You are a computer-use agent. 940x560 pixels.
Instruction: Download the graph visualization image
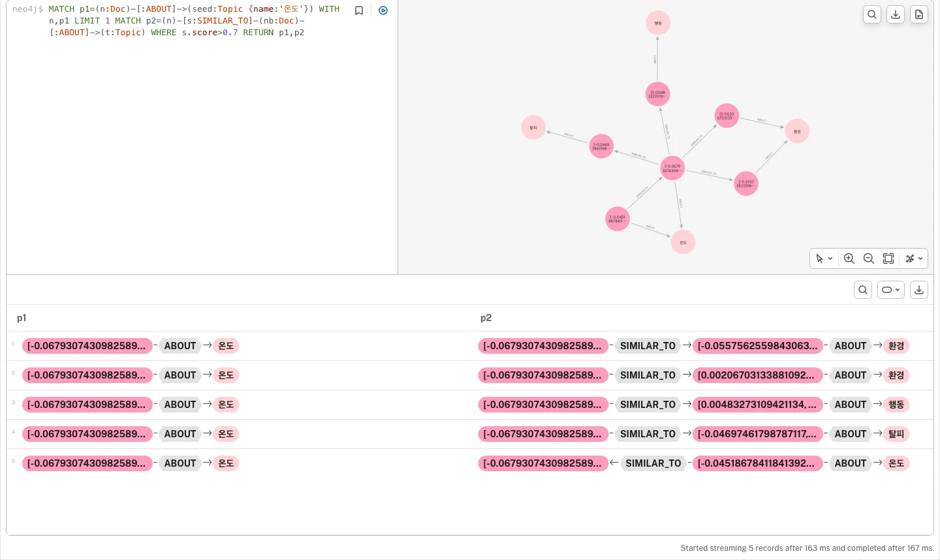896,14
